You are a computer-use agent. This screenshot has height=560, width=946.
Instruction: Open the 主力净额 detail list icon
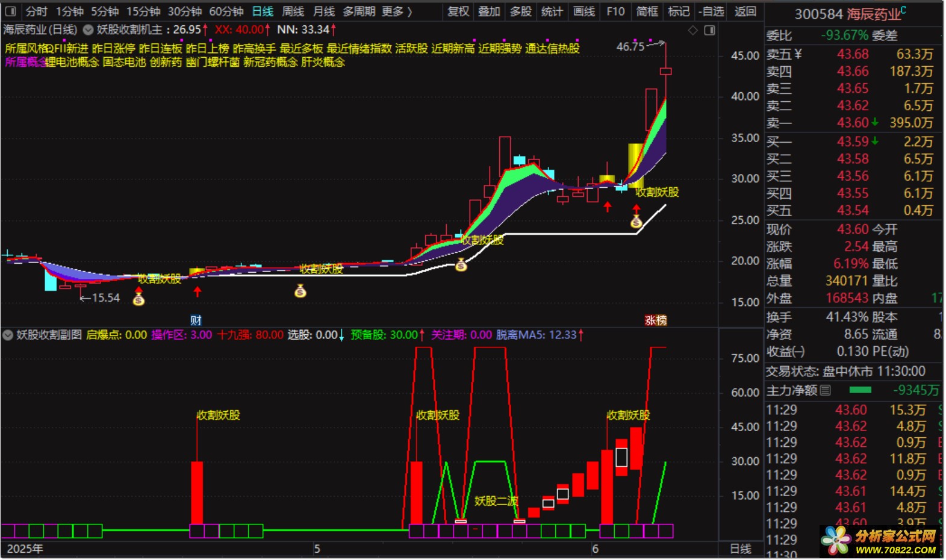click(x=826, y=390)
